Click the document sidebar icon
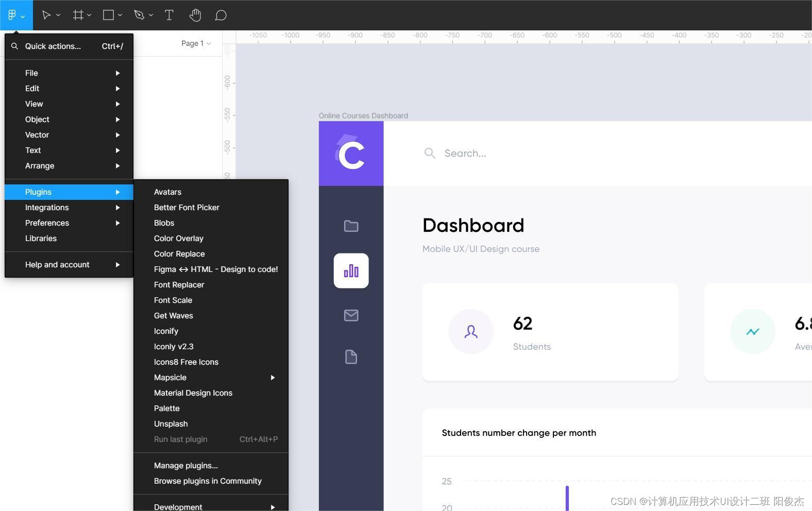Image resolution: width=812 pixels, height=511 pixels. [x=351, y=357]
